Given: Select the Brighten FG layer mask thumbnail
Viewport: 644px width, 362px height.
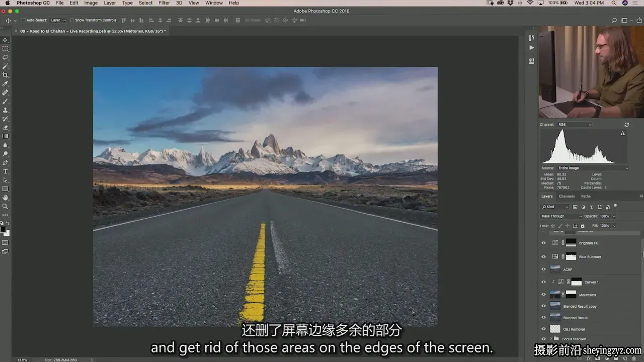Looking at the screenshot, I should coord(571,242).
